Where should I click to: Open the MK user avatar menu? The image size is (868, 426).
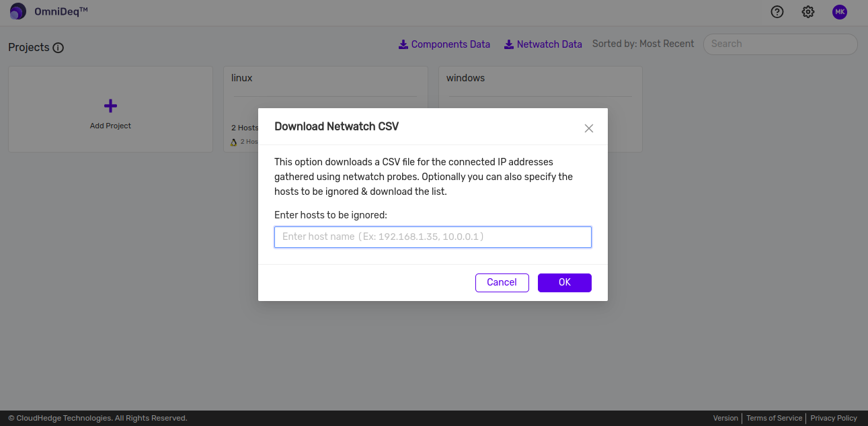[840, 11]
